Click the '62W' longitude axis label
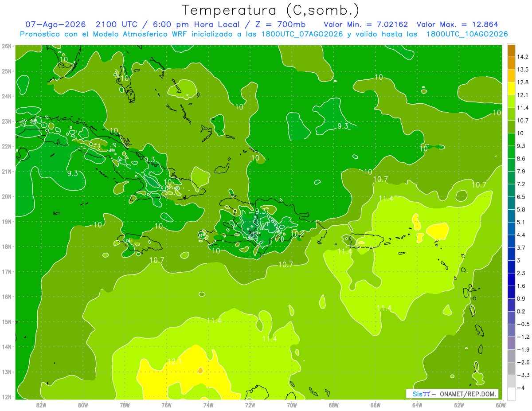 click(459, 405)
